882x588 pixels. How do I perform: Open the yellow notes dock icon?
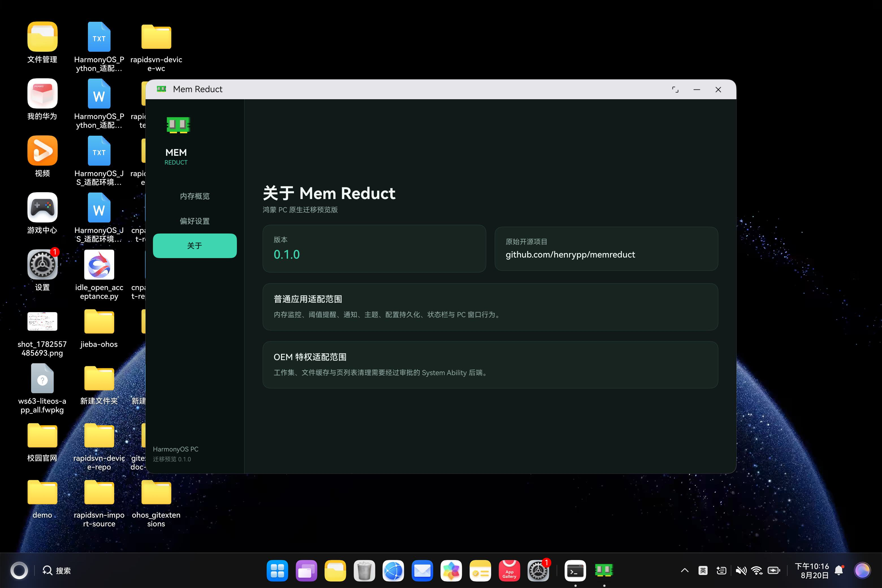click(x=480, y=571)
